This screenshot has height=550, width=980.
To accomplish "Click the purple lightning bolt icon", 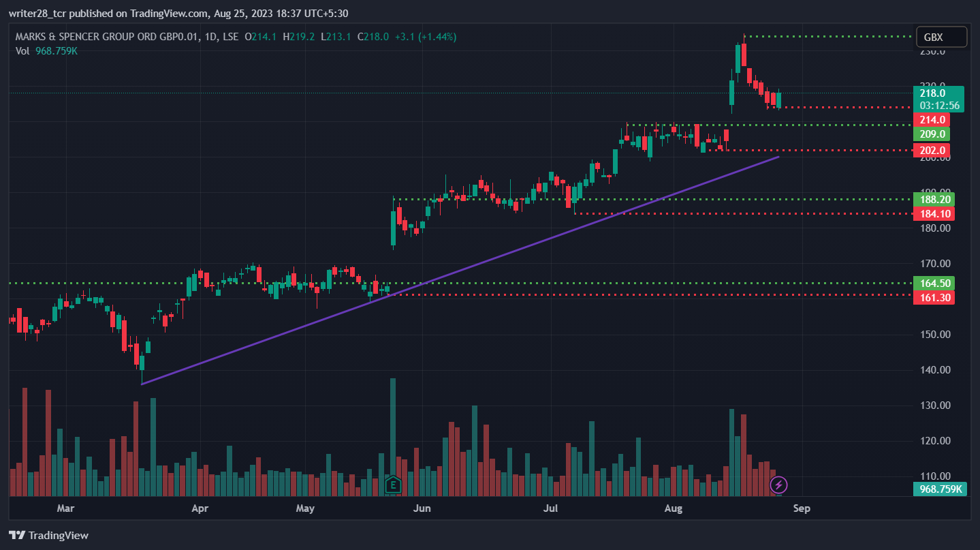I will (x=779, y=485).
